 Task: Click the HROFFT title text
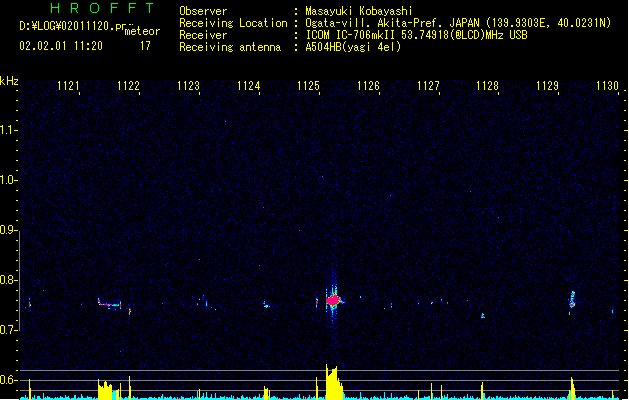pos(102,8)
